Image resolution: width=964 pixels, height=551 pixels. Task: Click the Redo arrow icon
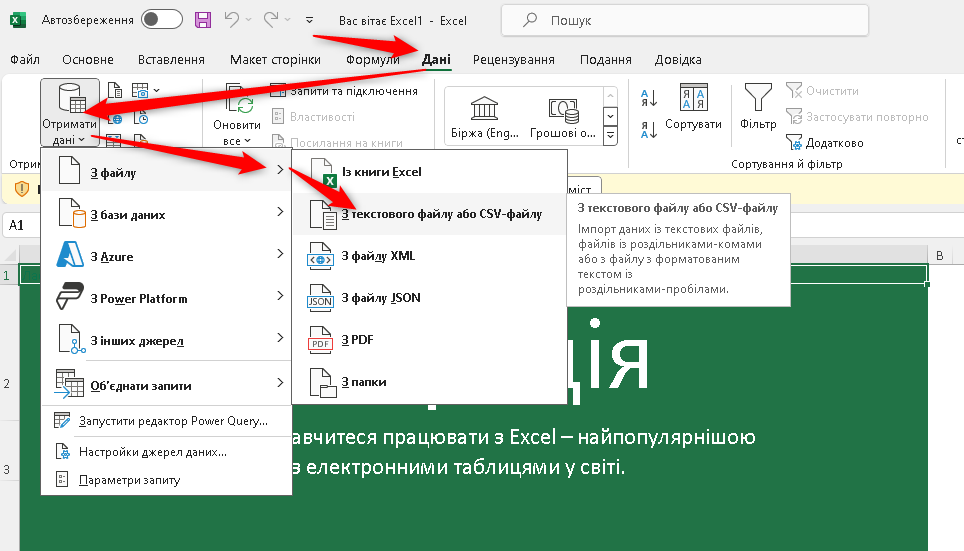pos(271,20)
